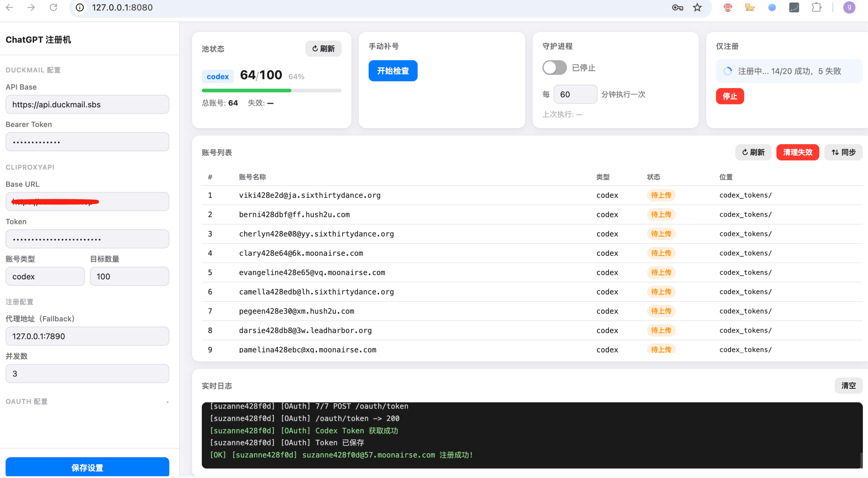The height and width of the screenshot is (478, 868).
Task: Toggle the 守护进程 switch on
Action: click(x=554, y=68)
